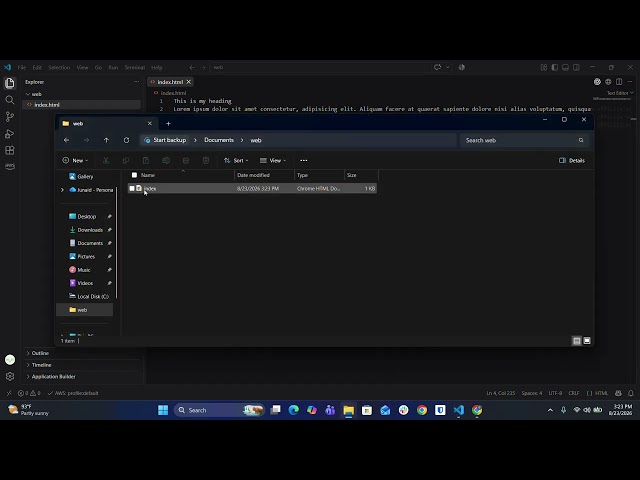Viewport: 640px width, 480px height.
Task: Open the Selection menu in VS Code
Action: point(59,67)
